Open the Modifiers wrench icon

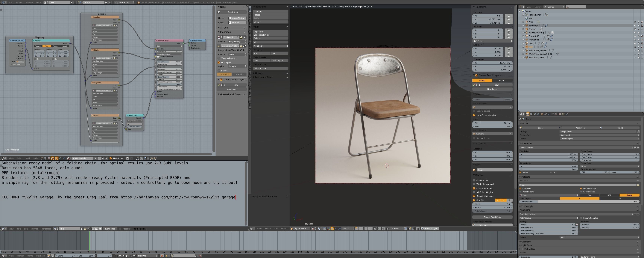click(x=549, y=114)
